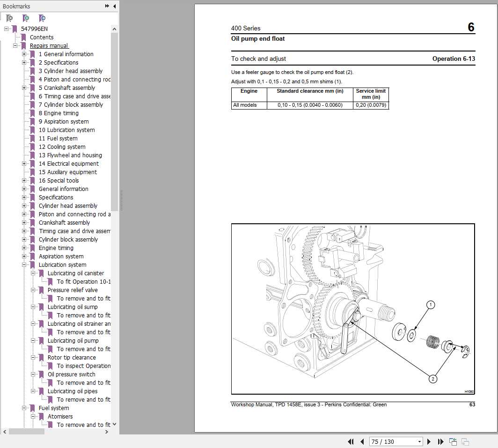Select the '11 Fuel system' bookmark
Image resolution: width=498 pixels, height=448 pixels.
click(58, 138)
